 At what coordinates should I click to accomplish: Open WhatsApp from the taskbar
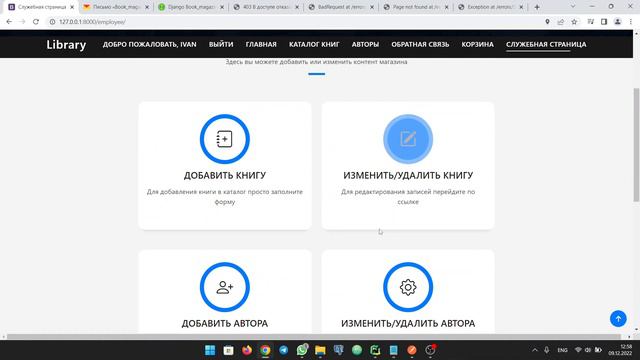tap(302, 350)
